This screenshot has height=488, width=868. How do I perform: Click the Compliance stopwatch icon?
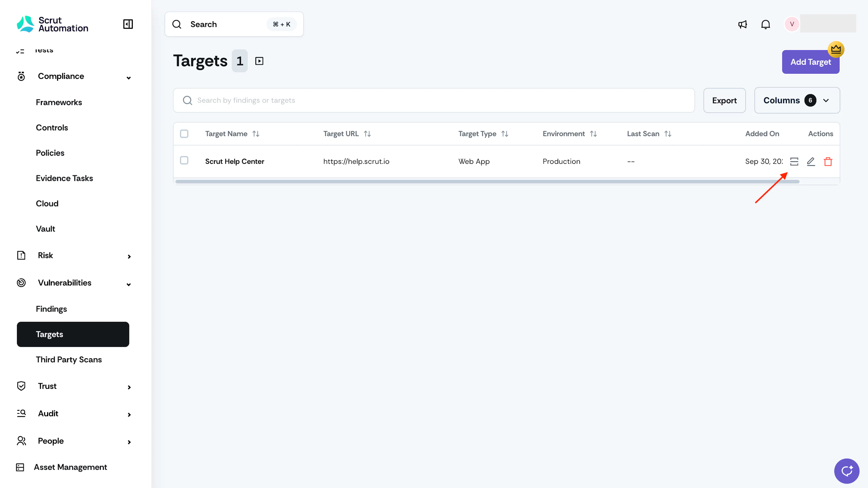click(21, 76)
